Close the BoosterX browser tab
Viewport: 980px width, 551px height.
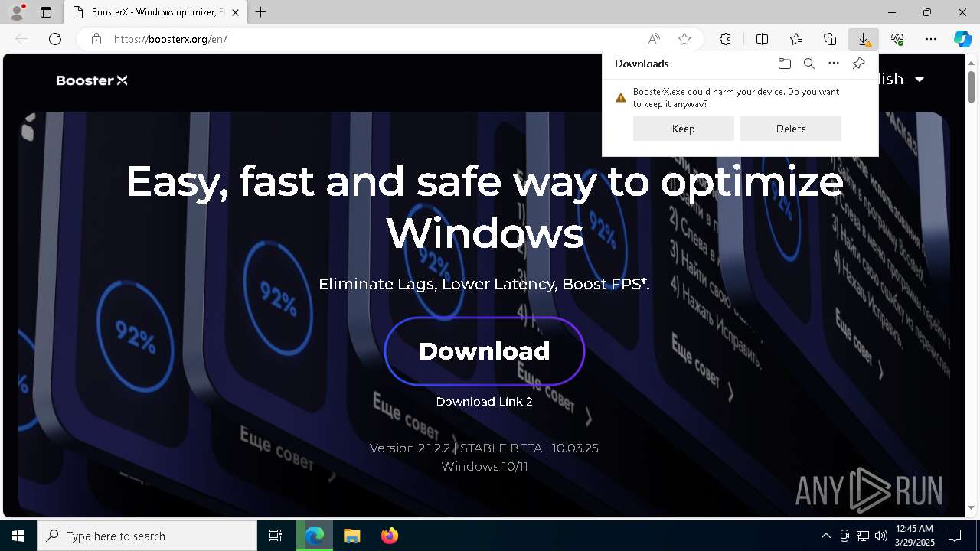[236, 12]
